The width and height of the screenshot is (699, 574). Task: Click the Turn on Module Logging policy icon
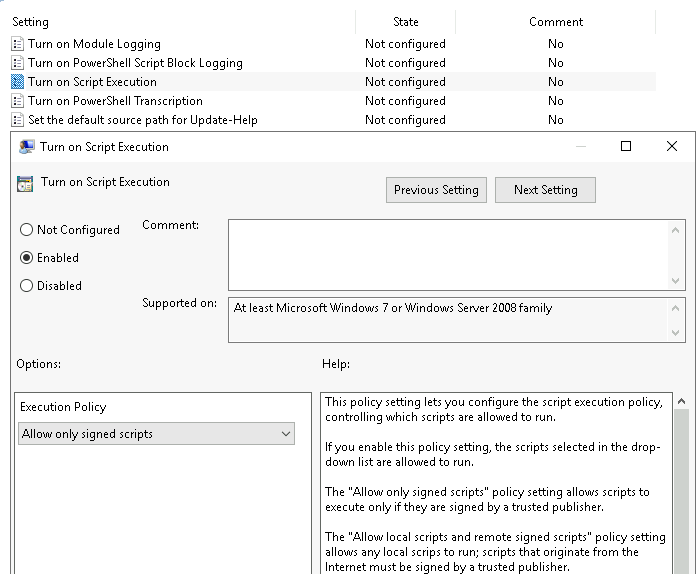[18, 44]
